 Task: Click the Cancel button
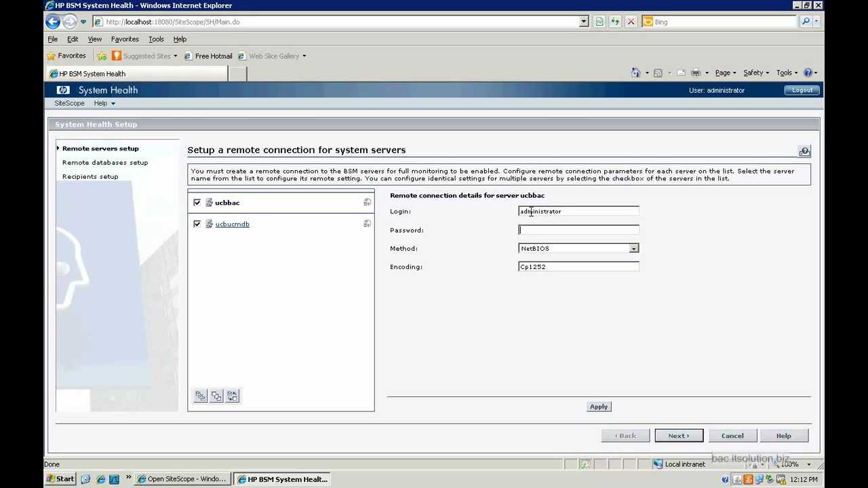(x=732, y=436)
